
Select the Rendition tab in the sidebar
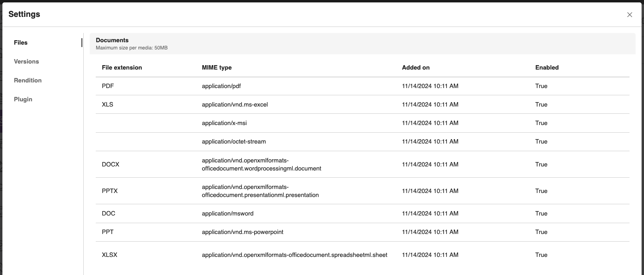coord(28,80)
